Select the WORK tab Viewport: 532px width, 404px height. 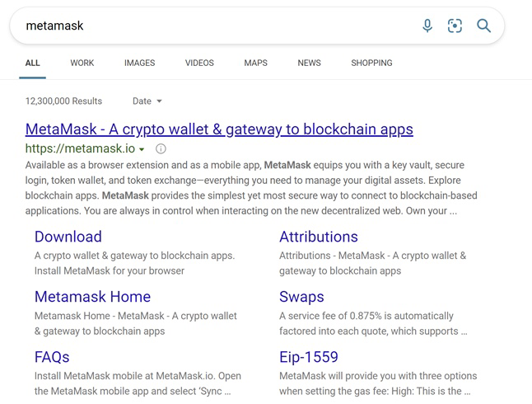(82, 63)
